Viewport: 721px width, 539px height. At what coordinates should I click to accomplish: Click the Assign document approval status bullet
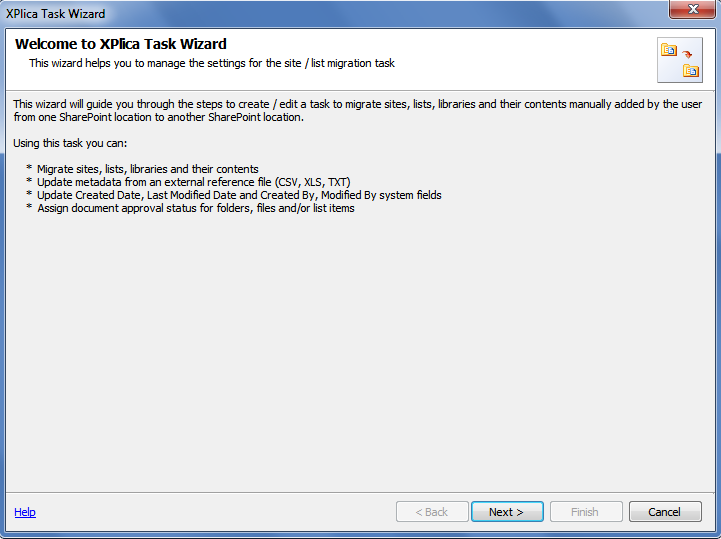tap(196, 208)
